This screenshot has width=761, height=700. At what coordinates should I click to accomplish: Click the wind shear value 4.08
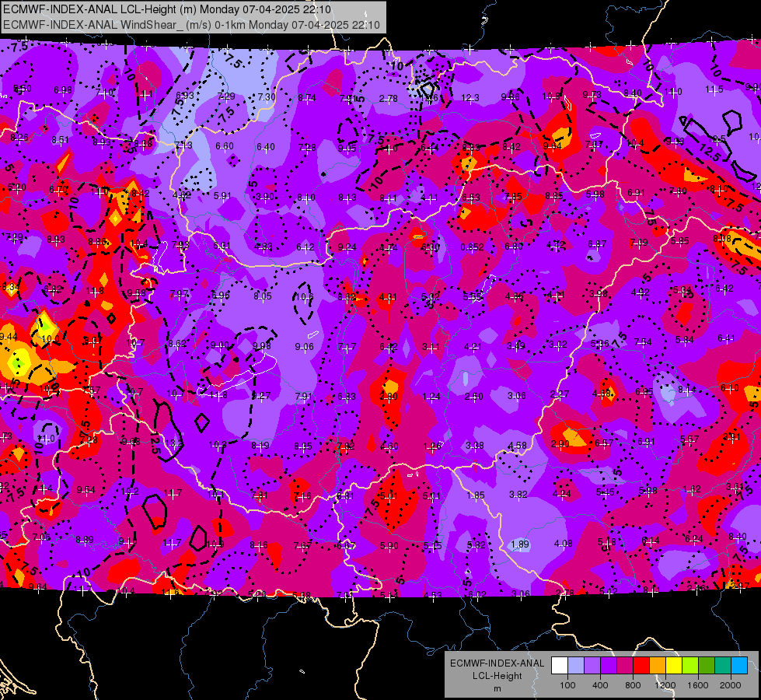pyautogui.click(x=563, y=543)
